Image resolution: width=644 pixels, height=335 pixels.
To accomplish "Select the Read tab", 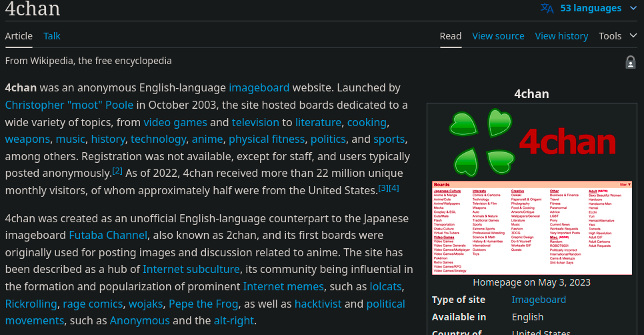I will click(451, 36).
